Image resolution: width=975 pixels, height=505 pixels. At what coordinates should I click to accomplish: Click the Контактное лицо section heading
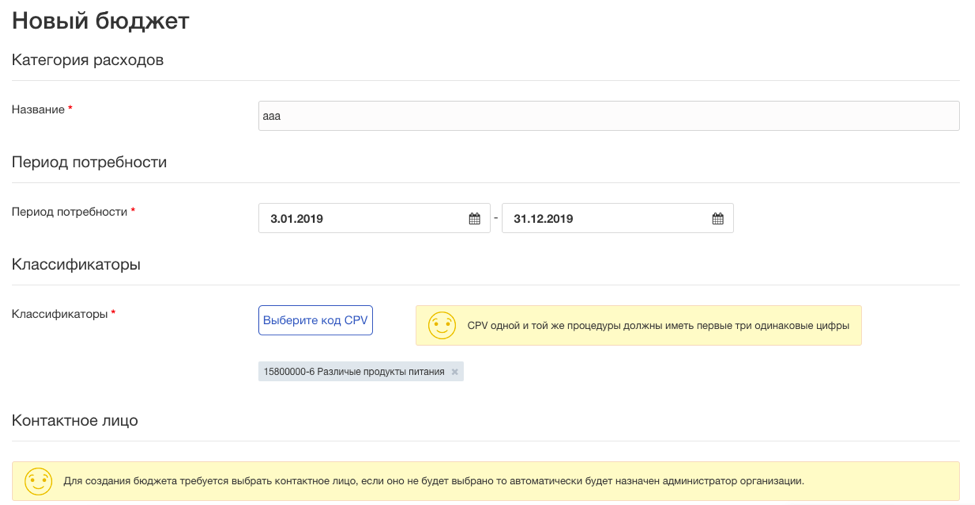coord(75,420)
